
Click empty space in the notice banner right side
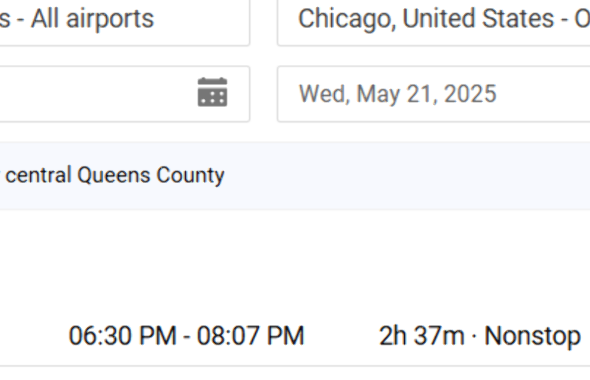[x=414, y=175]
